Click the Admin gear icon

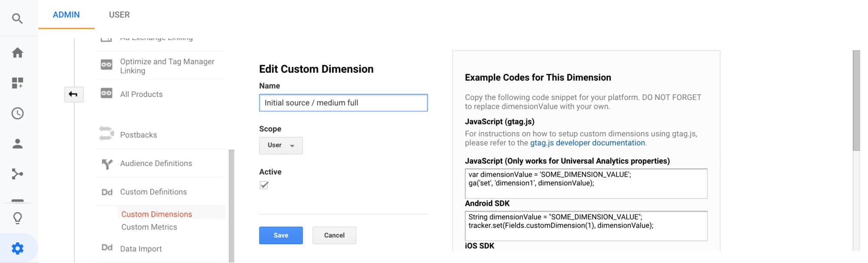pos(17,248)
